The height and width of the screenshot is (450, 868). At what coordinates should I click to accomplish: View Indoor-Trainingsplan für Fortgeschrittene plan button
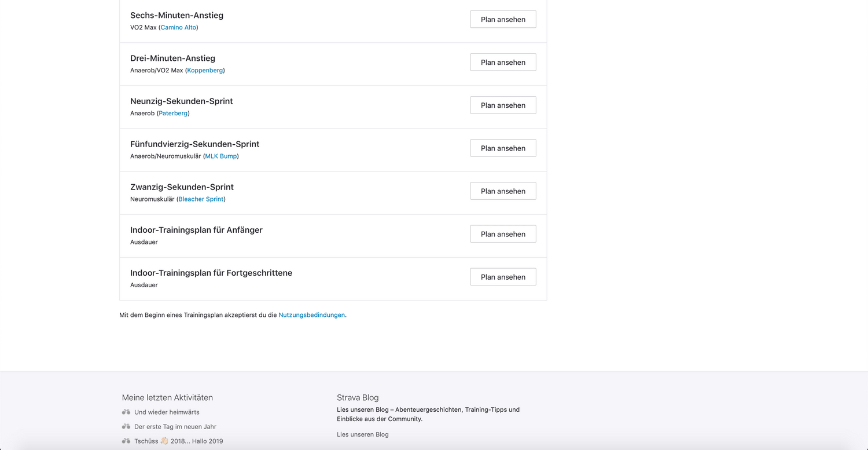pyautogui.click(x=503, y=276)
